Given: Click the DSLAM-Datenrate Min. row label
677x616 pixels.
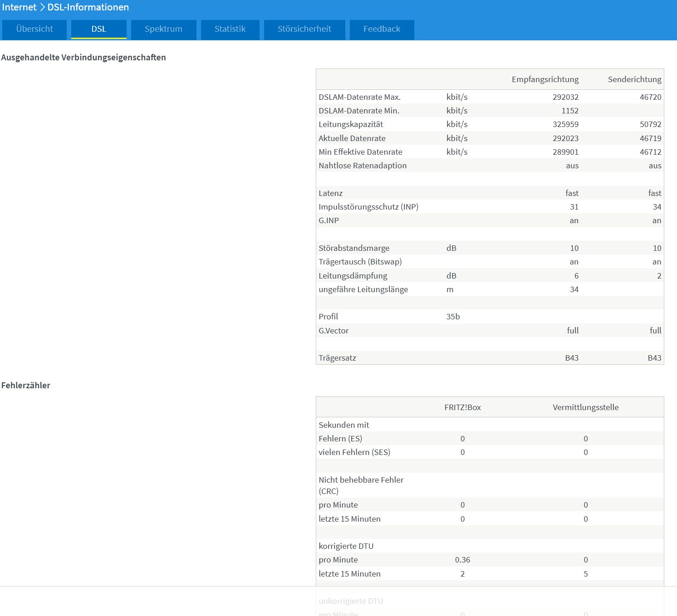Looking at the screenshot, I should pos(359,111).
